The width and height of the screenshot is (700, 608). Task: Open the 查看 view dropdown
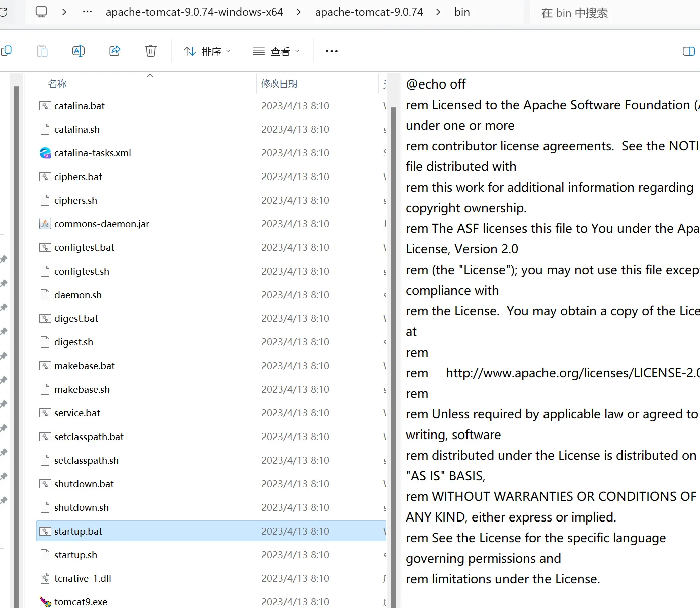point(276,51)
